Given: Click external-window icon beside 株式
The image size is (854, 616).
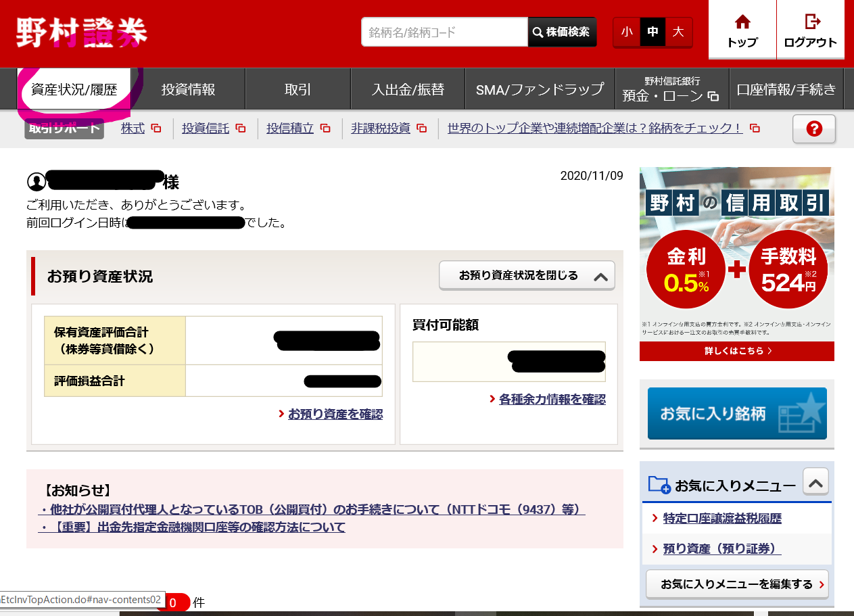Looking at the screenshot, I should click(156, 128).
